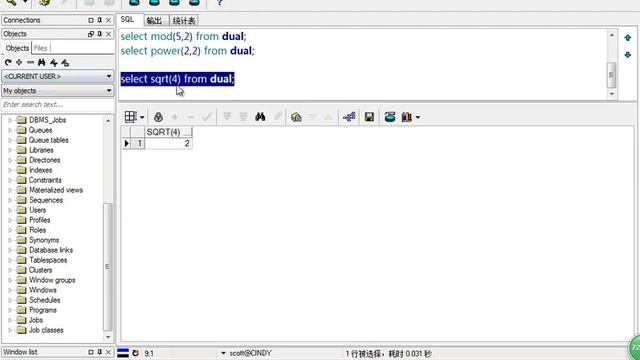
Task: Click the chart icon in result toolbar
Action: (x=407, y=117)
